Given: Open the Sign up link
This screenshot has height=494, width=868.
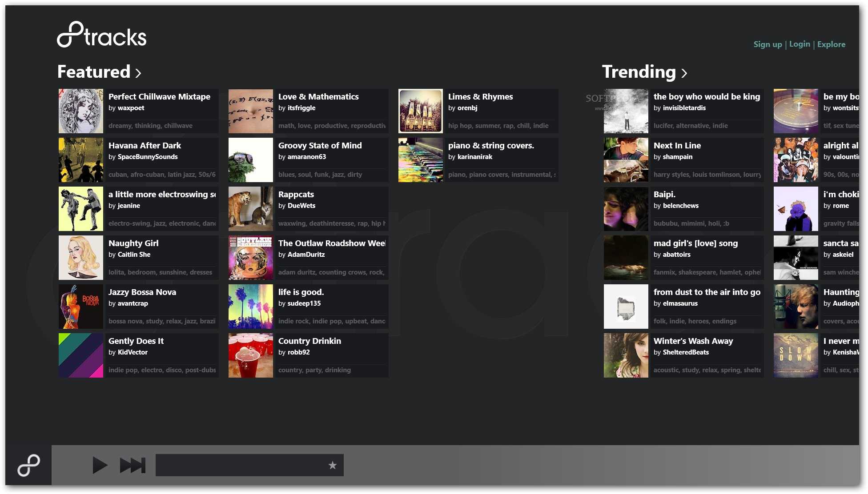Looking at the screenshot, I should point(768,44).
